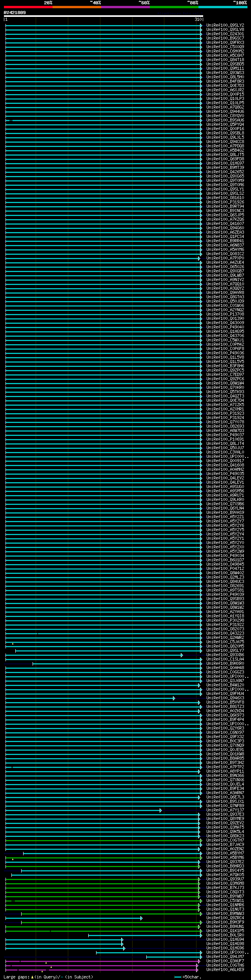The width and height of the screenshot is (251, 980).
Task: Click the purple ~60% legend segment
Action: click(125, 7)
